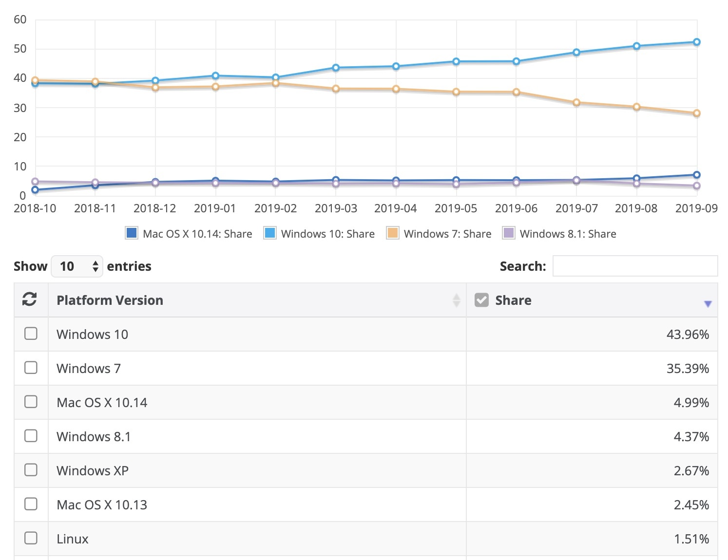Toggle Windows 10 series legend swatch
728x560 pixels.
(x=269, y=233)
